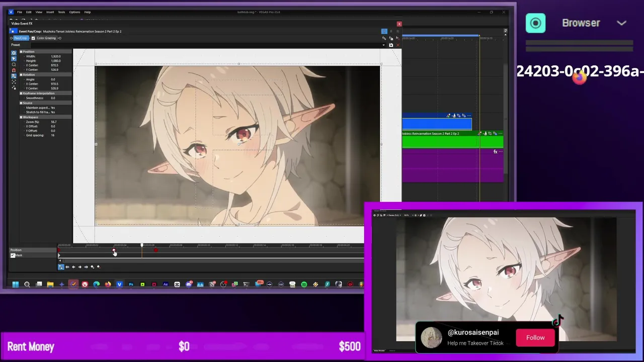Viewport: 644px width, 362px height.
Task: Open the Preset dropdown arrow
Action: [x=383, y=45]
